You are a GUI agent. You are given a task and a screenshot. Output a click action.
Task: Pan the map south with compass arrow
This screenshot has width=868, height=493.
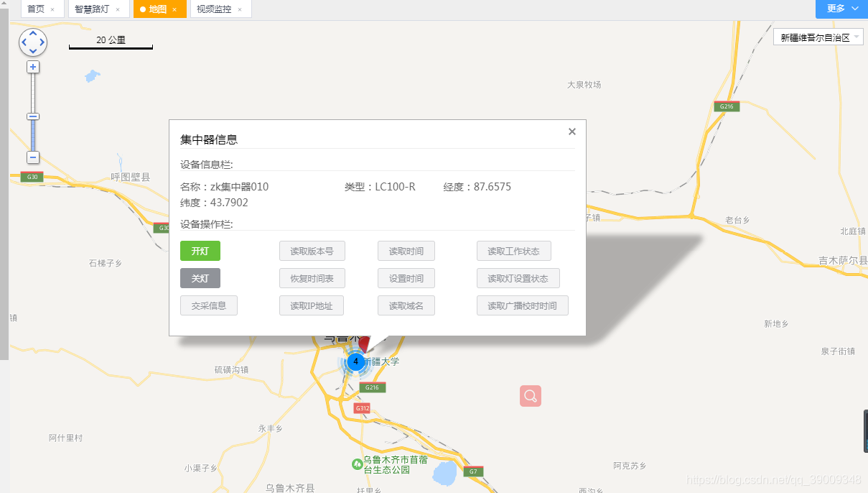coord(33,52)
